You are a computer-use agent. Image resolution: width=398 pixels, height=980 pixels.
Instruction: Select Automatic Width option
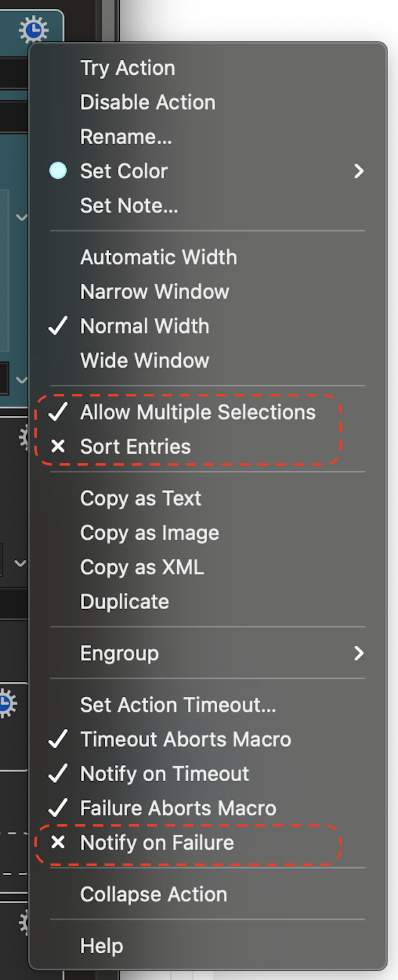pyautogui.click(x=158, y=257)
